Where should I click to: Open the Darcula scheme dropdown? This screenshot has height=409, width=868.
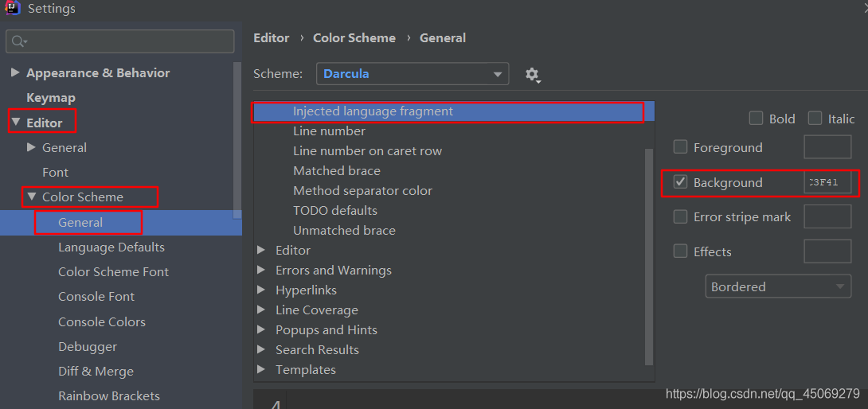coord(412,74)
